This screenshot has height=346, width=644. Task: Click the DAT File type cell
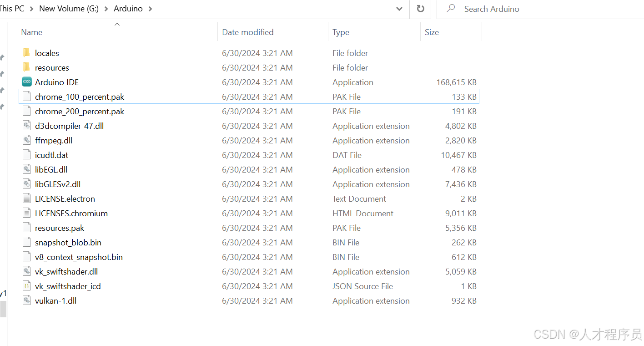point(347,155)
